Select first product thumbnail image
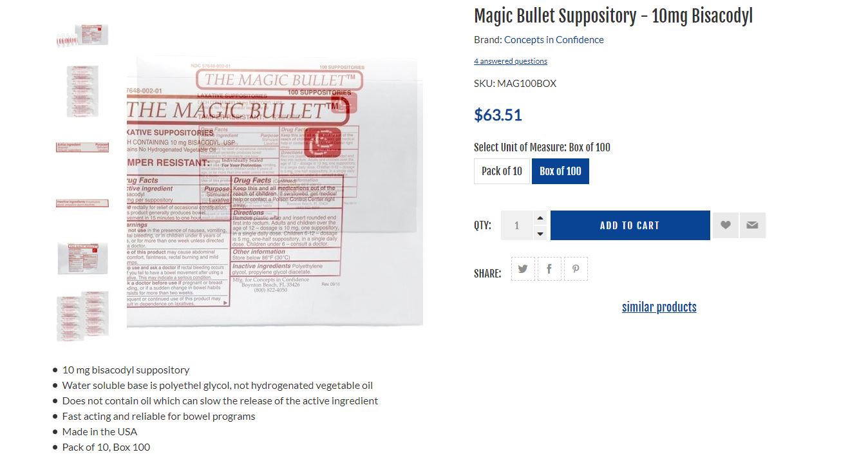868x470 pixels. (82, 35)
